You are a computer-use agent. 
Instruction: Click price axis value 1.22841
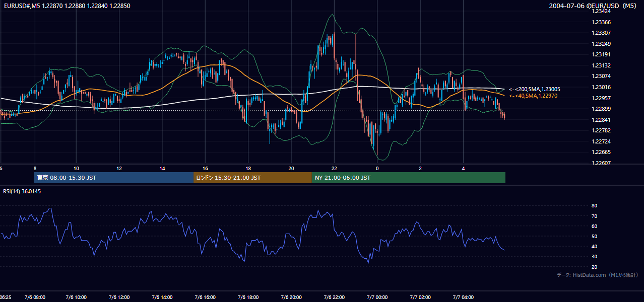[601, 119]
